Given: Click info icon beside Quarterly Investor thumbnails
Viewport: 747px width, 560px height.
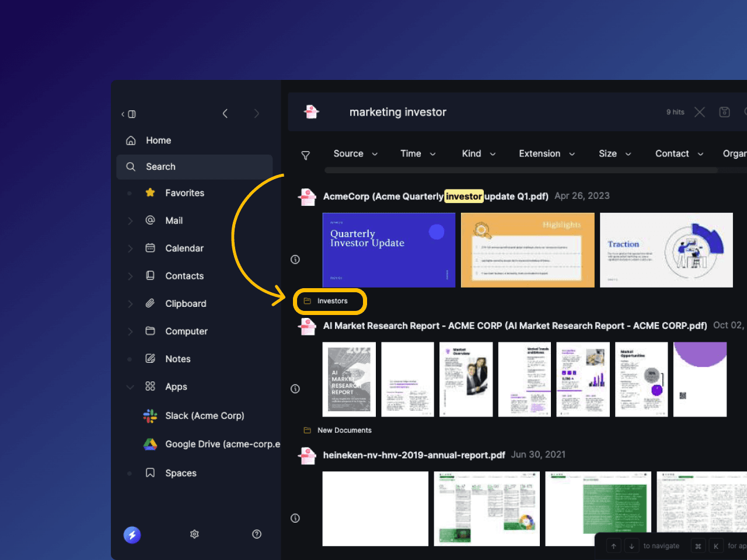Looking at the screenshot, I should coord(295,260).
